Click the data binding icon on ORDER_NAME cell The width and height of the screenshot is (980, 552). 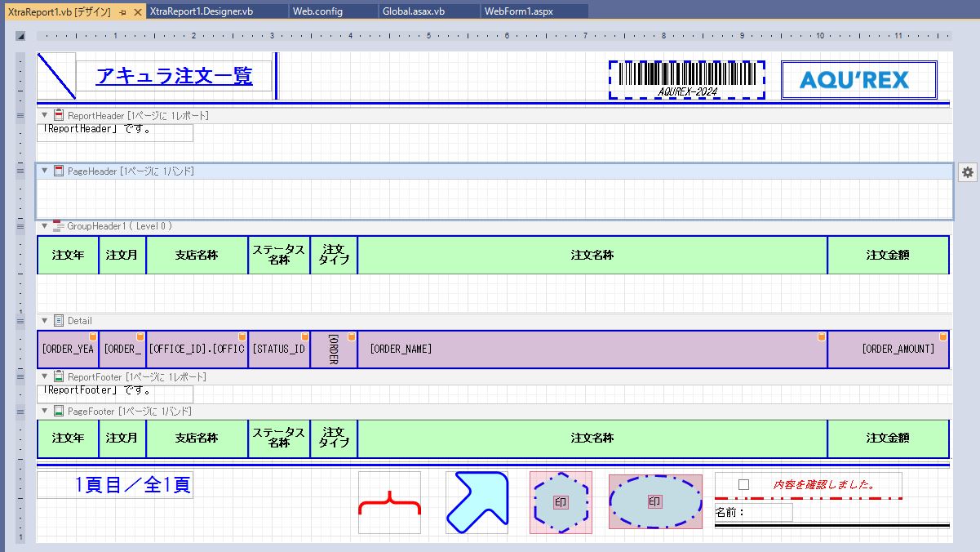821,336
